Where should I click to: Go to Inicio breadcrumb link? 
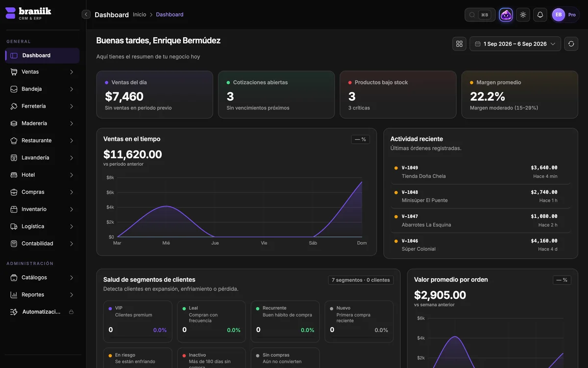[x=140, y=15]
